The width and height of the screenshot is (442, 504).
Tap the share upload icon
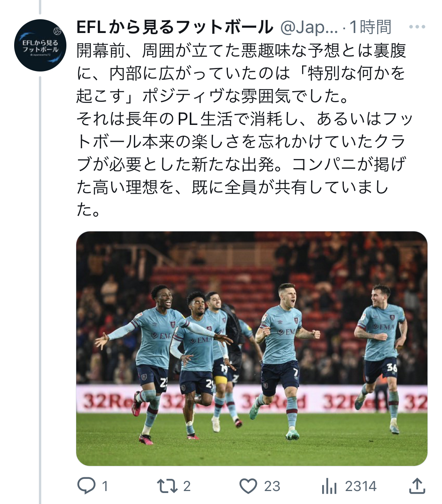point(417,486)
